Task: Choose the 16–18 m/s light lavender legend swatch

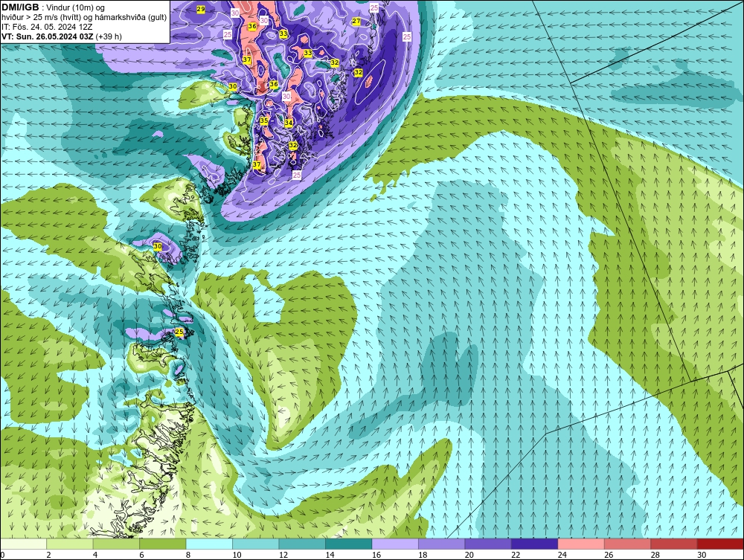Action: [395, 544]
